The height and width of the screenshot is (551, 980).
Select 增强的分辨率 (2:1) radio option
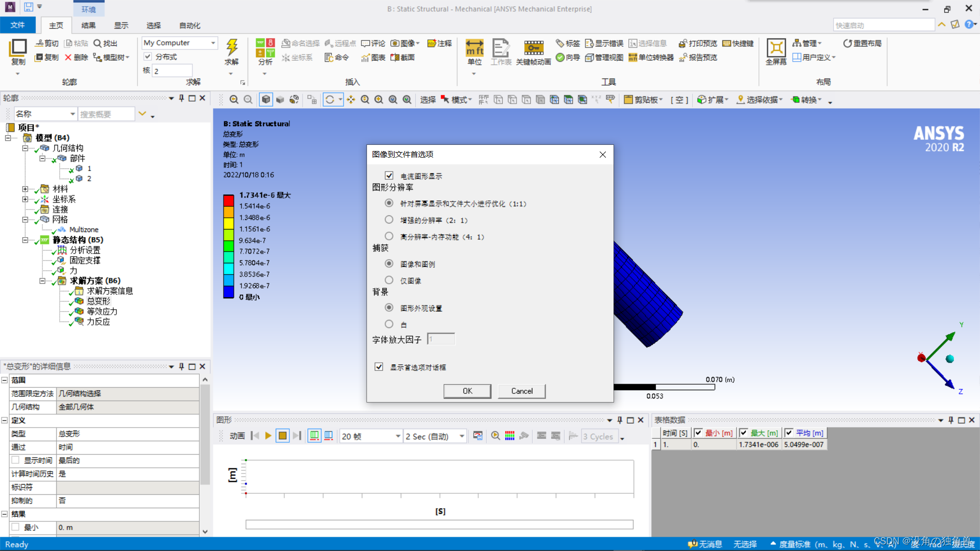click(x=389, y=220)
